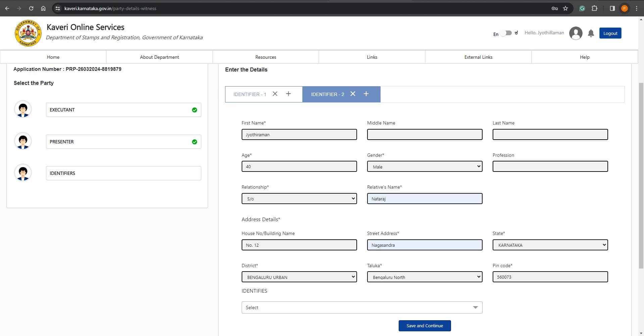This screenshot has height=336, width=644.
Task: Remove Identifier - 2 using its X icon
Action: pos(353,94)
